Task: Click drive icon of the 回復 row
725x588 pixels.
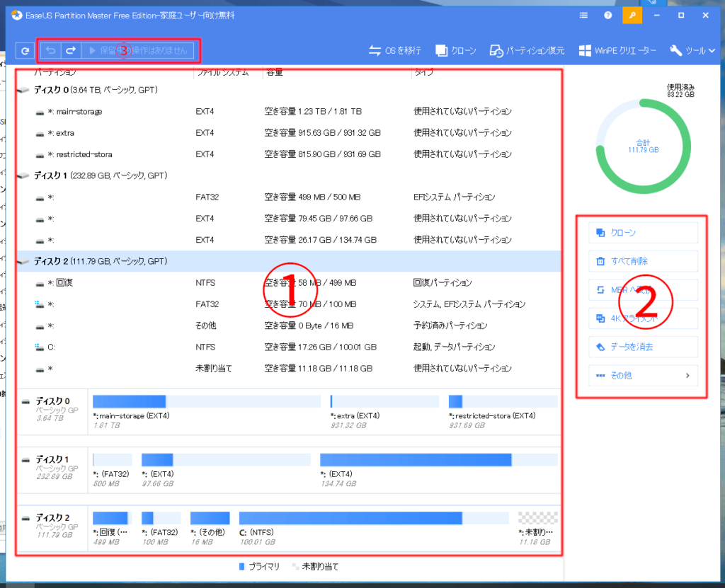Action: pos(40,284)
